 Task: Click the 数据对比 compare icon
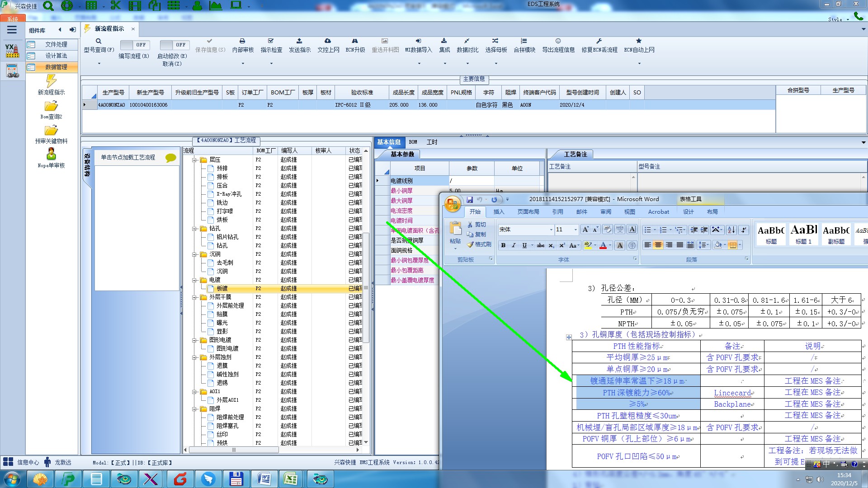click(467, 41)
